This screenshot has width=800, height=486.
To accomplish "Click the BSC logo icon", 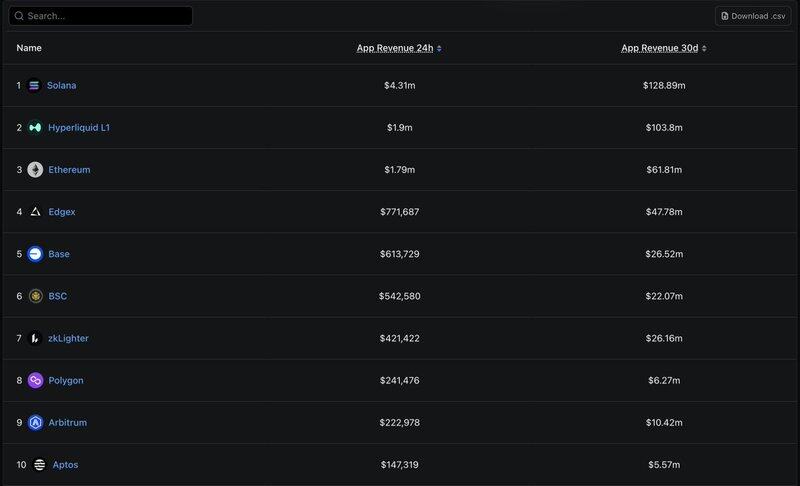I will (x=35, y=296).
